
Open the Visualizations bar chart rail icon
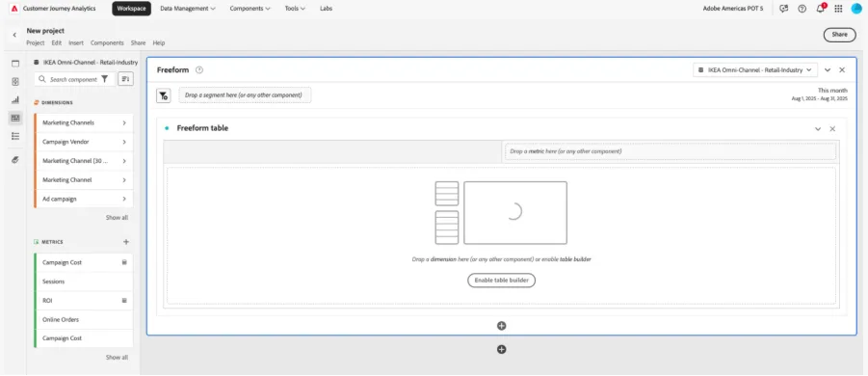[15, 100]
